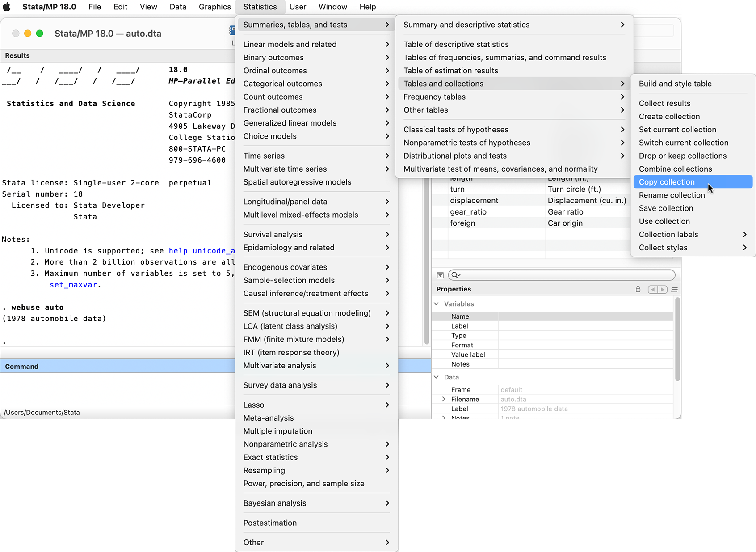
Task: Toggle the Properties lock icon
Action: pyautogui.click(x=638, y=289)
